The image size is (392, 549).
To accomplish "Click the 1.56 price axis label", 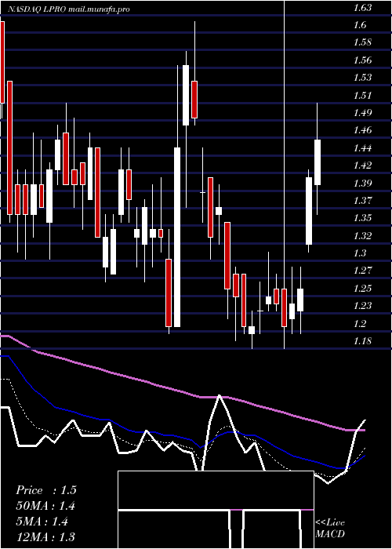I will coord(362,60).
